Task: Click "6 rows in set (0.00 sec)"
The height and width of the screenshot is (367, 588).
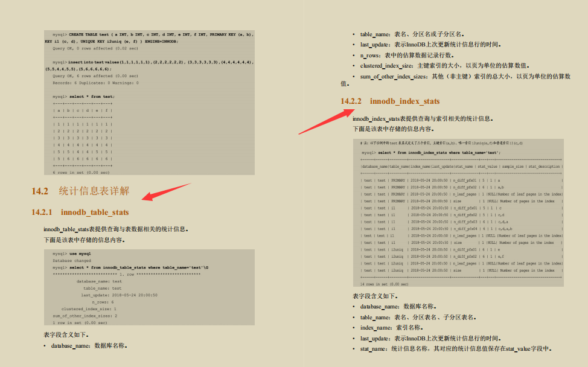Action: (x=81, y=173)
